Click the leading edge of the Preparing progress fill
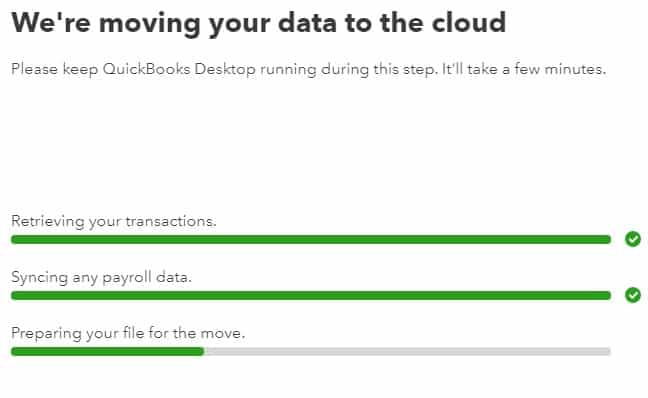 [x=203, y=352]
